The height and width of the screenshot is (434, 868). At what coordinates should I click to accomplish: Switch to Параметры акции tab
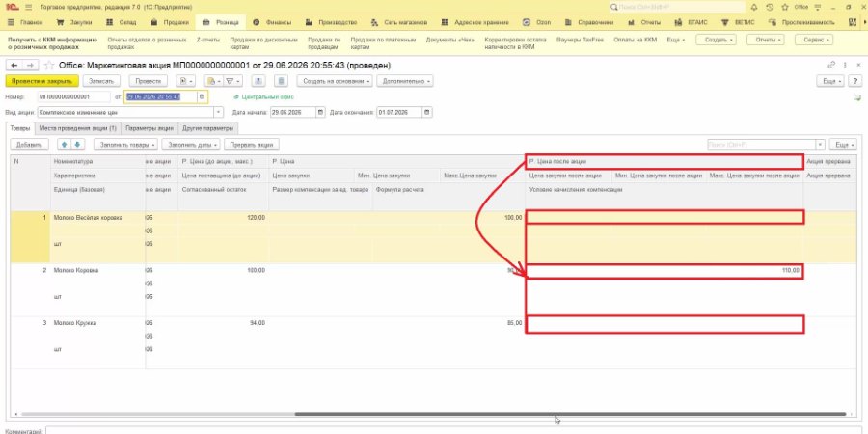coord(149,128)
